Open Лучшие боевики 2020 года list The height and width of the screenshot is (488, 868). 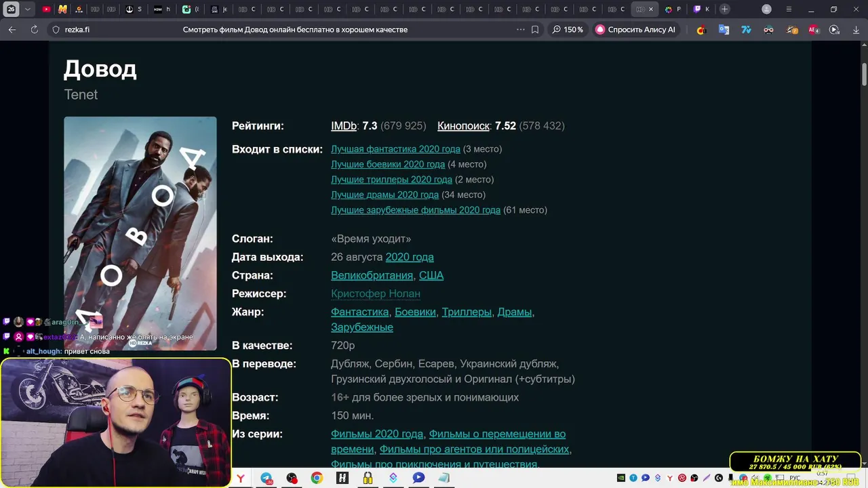(388, 164)
